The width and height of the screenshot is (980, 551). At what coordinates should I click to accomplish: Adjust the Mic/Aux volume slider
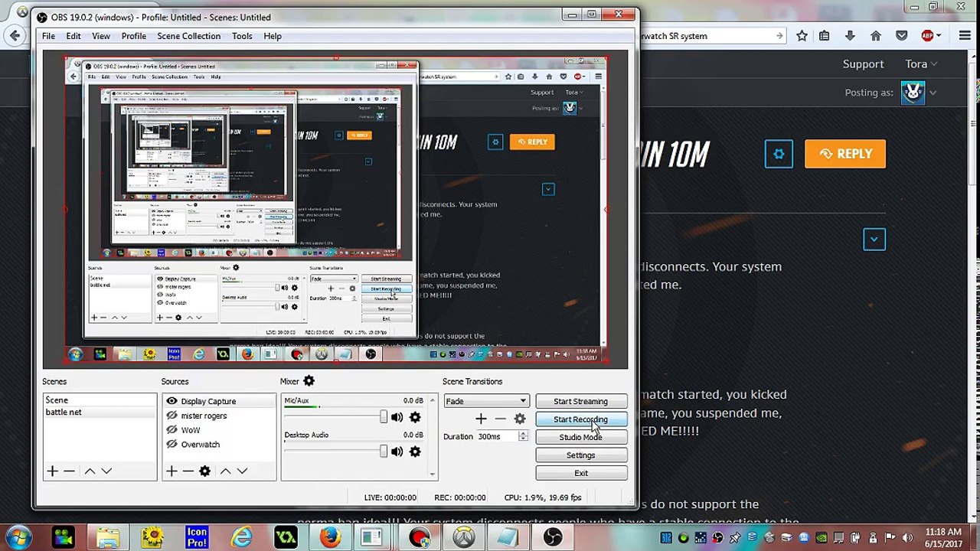(x=383, y=417)
